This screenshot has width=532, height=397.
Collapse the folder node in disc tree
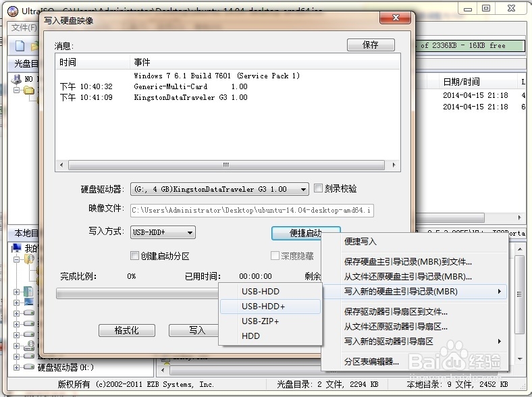point(16,90)
